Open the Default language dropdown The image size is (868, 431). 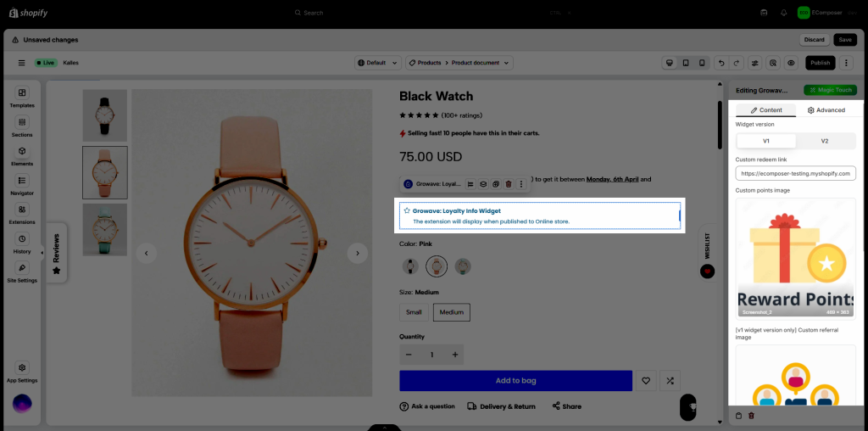coord(376,63)
